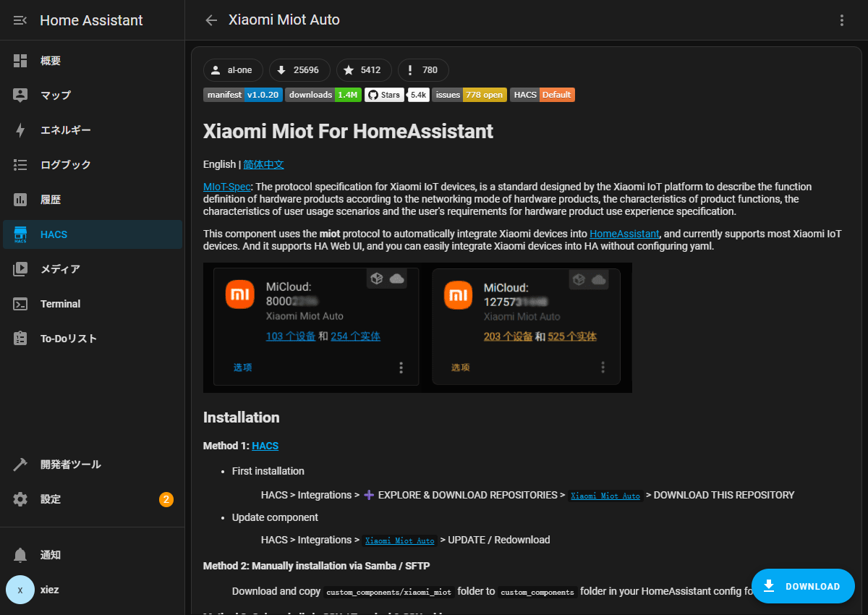868x615 pixels.
Task: Open 開発者ツール hammer icon
Action: (x=20, y=465)
